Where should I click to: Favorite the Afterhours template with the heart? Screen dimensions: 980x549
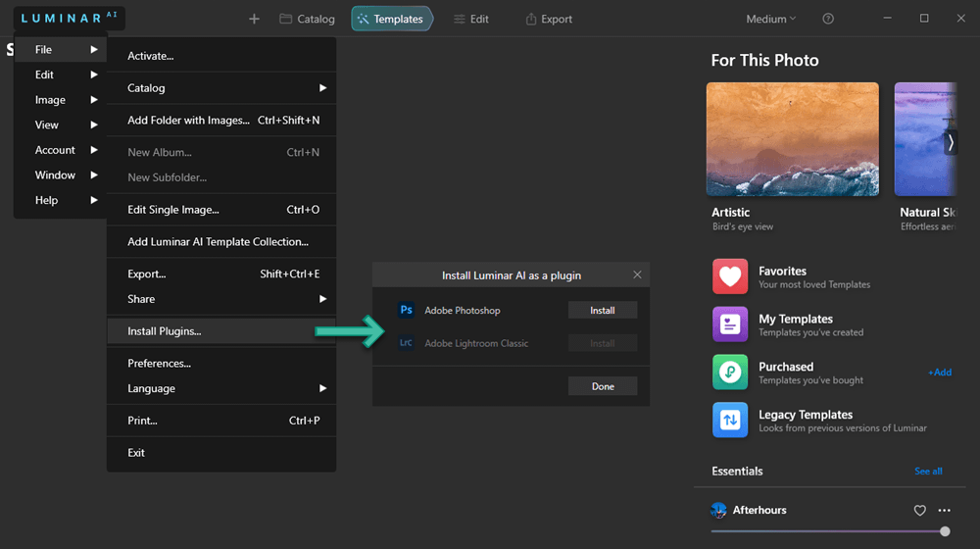(919, 510)
